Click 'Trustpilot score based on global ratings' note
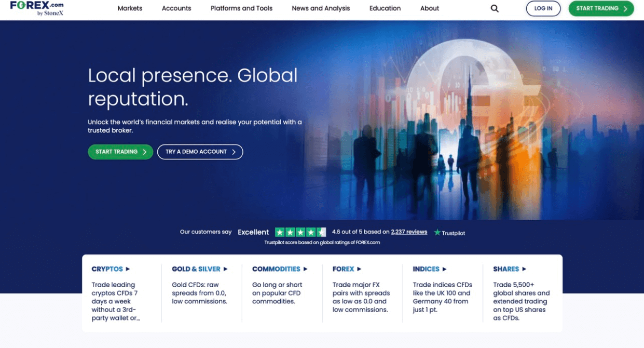The image size is (644, 348). point(322,243)
